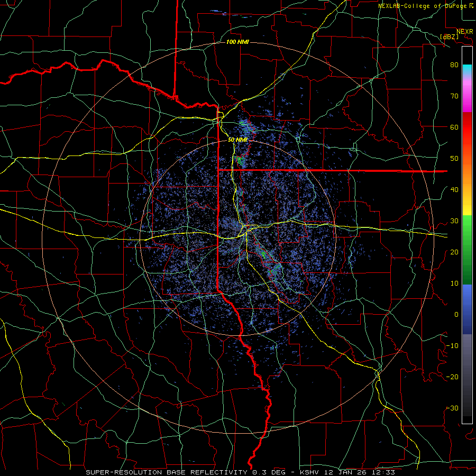Click the 20 value on dBZ scale
This screenshot has width=476, height=476.
pos(454,252)
